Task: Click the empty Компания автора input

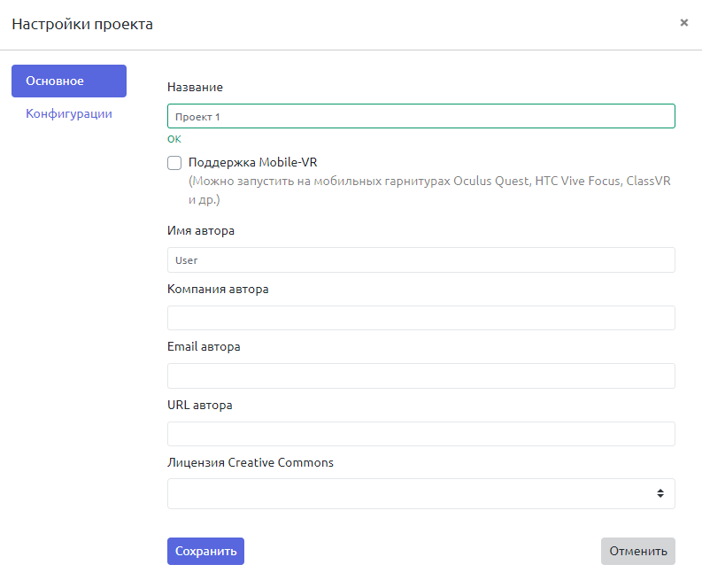Action: click(420, 318)
